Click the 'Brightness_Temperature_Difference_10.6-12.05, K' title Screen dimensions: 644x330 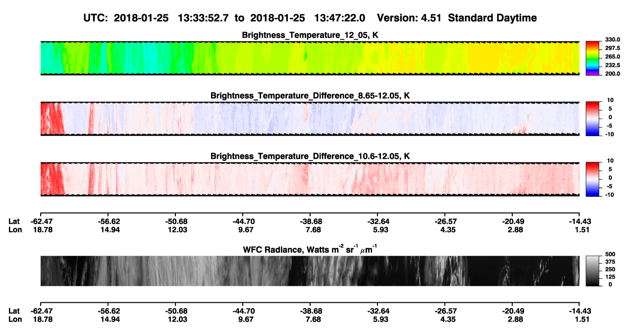310,156
